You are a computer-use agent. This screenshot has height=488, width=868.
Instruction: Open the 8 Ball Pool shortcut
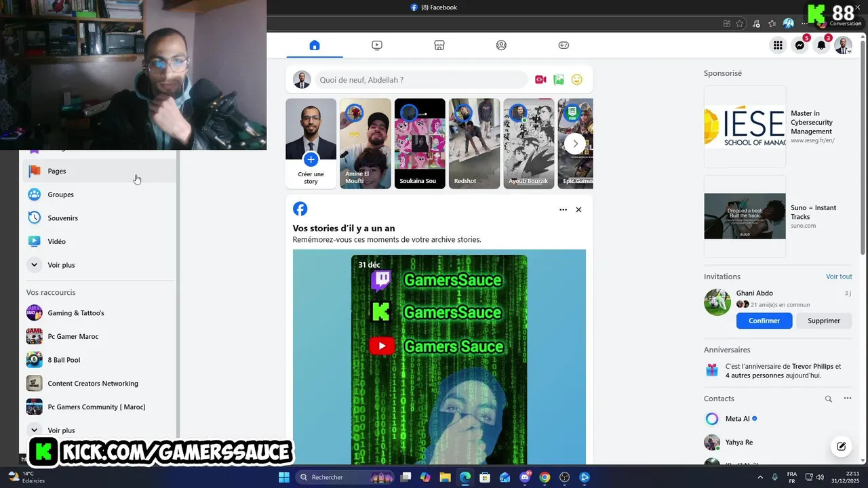point(100,360)
